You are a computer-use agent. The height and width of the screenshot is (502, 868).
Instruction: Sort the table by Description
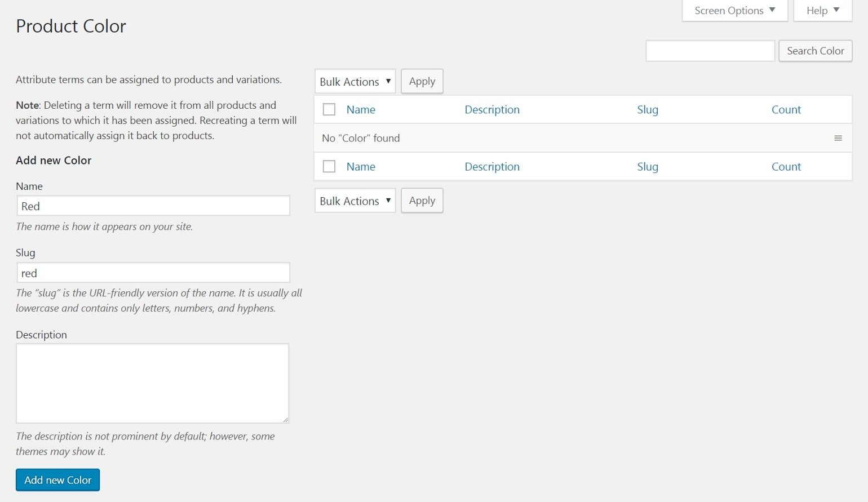coord(492,109)
